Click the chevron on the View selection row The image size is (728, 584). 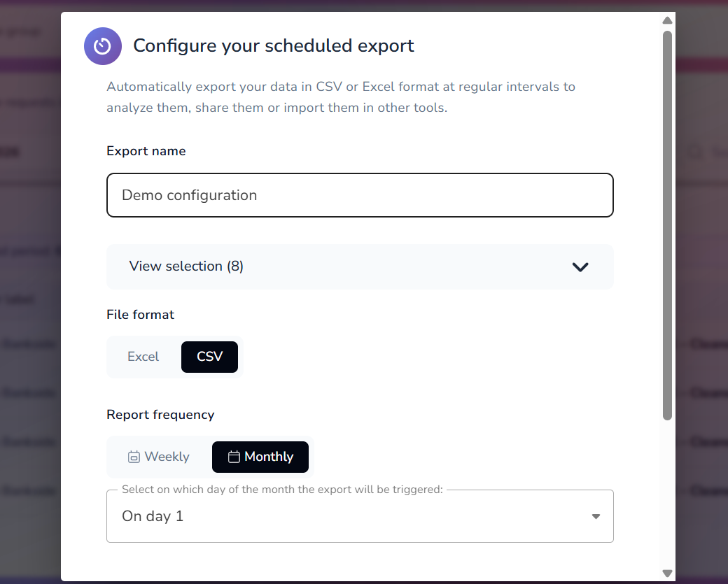pyautogui.click(x=580, y=267)
